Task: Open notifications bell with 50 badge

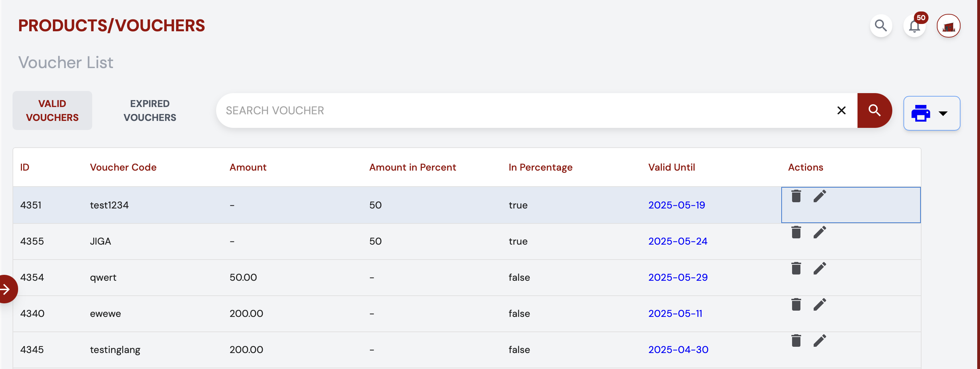Action: tap(914, 26)
